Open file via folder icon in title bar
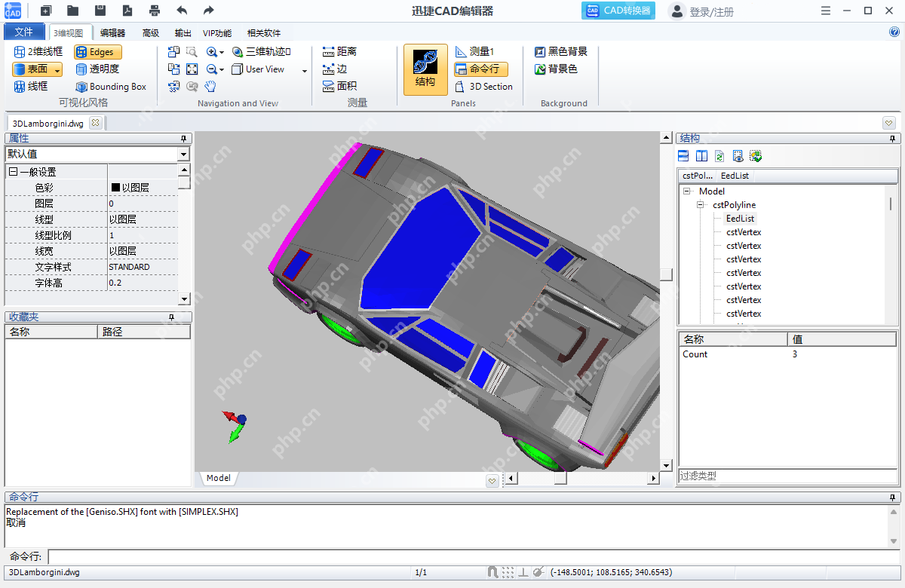Viewport: 905px width, 588px height. tap(72, 11)
